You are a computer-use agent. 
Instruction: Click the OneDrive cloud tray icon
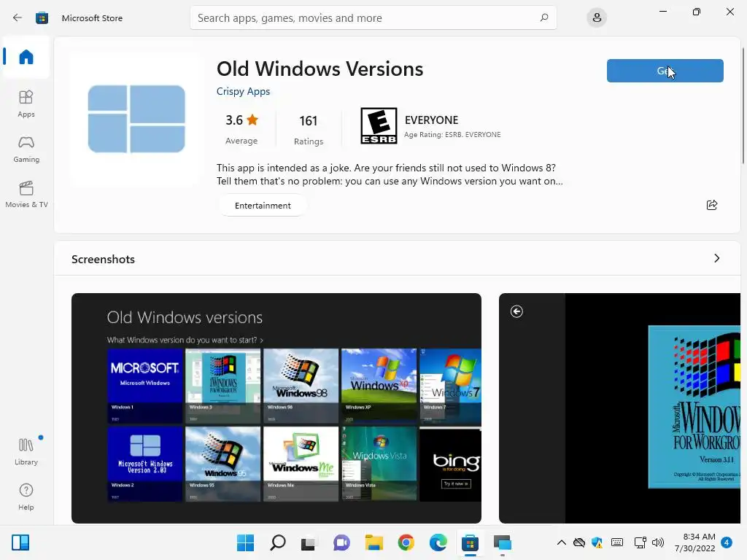[x=578, y=542]
